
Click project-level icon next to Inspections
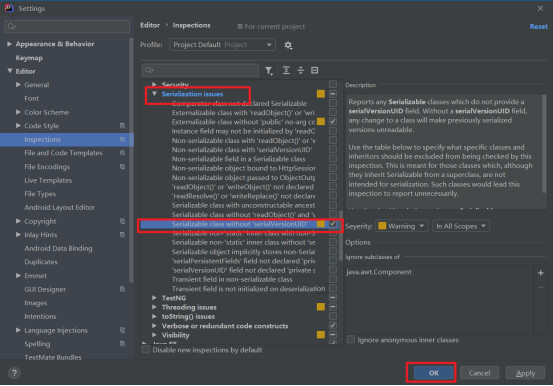coord(122,139)
